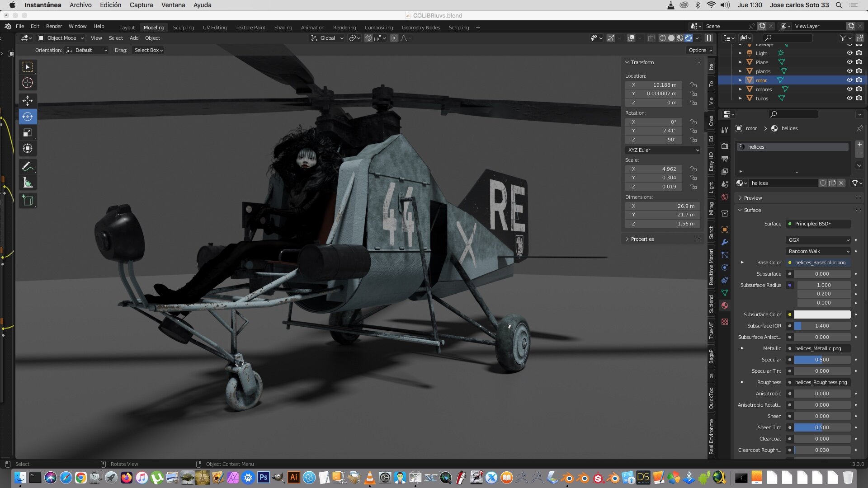This screenshot has width=868, height=488.
Task: Expand the rotor item in the outliner
Action: (741, 80)
